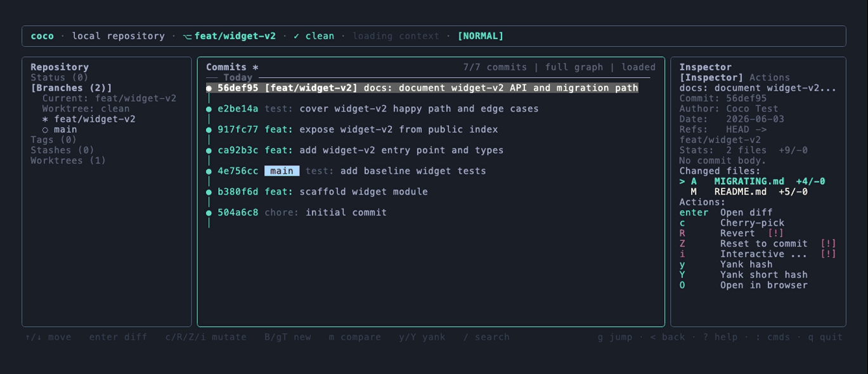The height and width of the screenshot is (374, 868).
Task: Click the q quit footer hint
Action: coord(825,337)
